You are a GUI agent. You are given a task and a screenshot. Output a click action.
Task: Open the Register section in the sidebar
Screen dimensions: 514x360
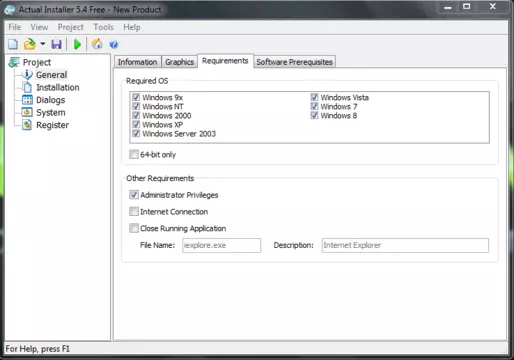pyautogui.click(x=52, y=125)
